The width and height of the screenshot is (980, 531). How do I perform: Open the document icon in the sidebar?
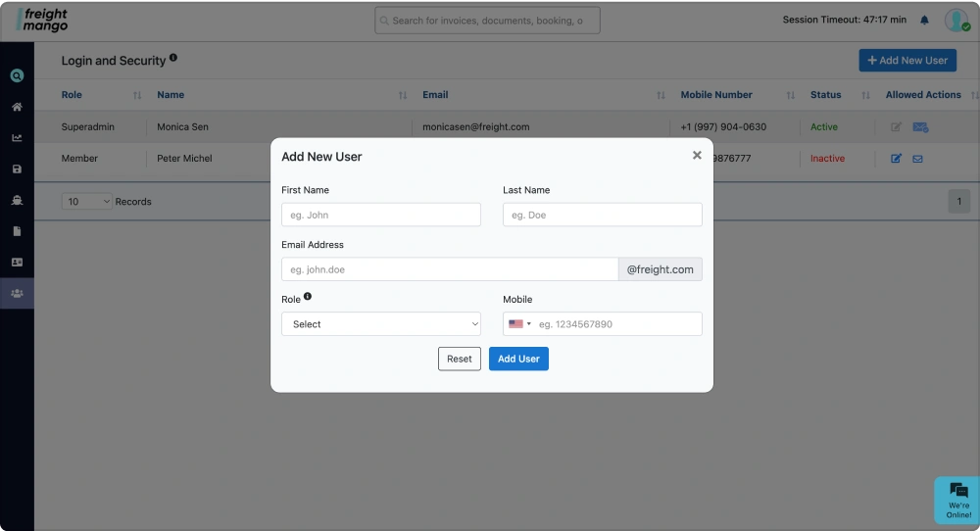tap(17, 231)
